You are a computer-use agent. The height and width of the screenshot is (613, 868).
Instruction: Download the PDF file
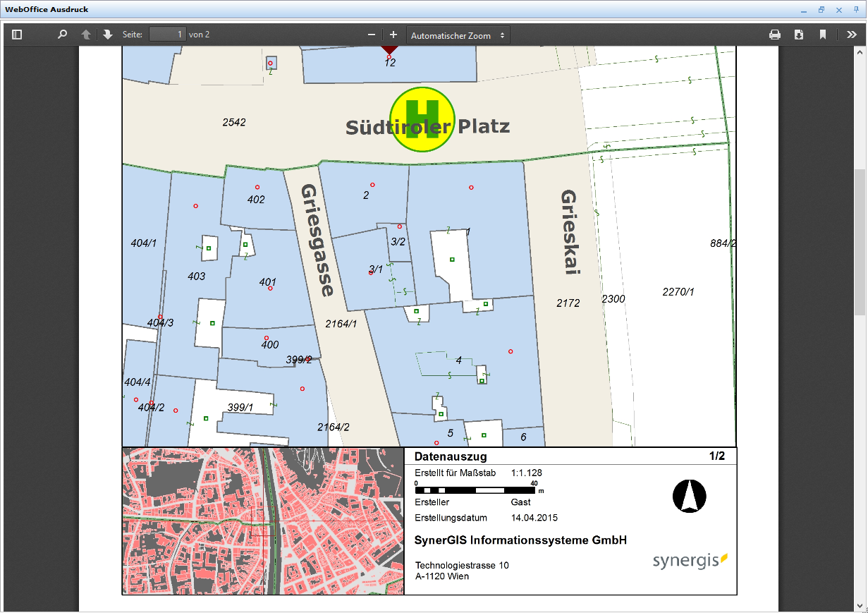[x=799, y=35]
